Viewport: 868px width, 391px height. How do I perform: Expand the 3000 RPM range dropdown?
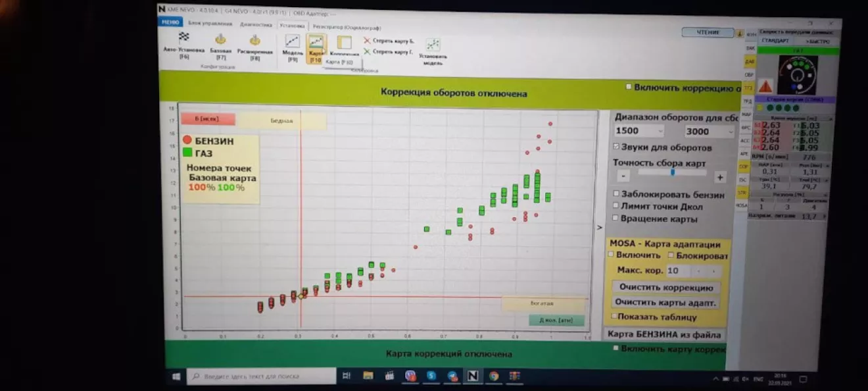(709, 132)
